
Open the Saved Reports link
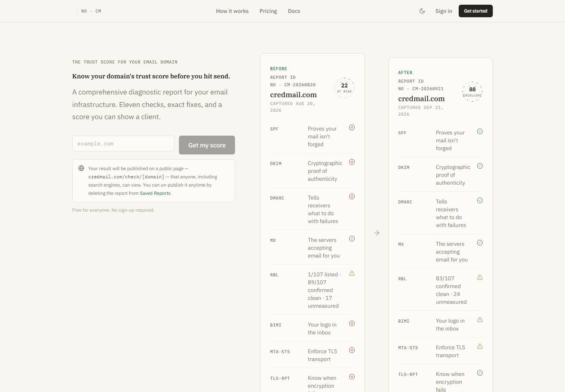click(x=155, y=193)
